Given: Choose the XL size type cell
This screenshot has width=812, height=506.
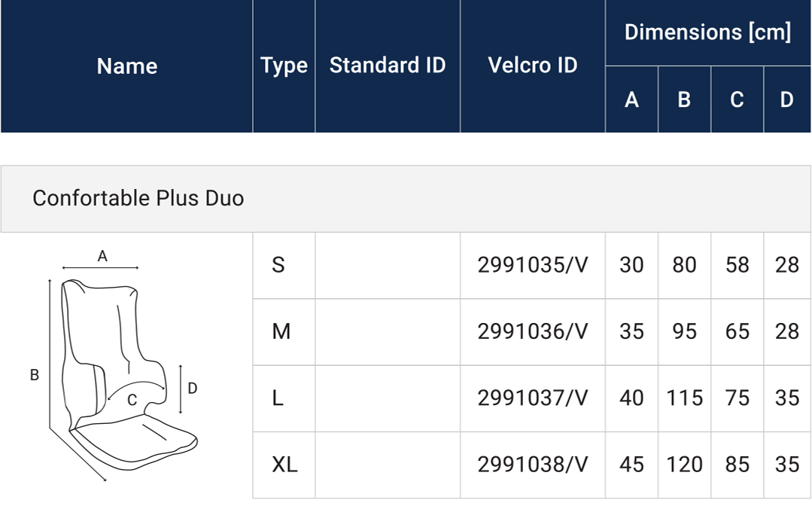Looking at the screenshot, I should click(x=284, y=465).
